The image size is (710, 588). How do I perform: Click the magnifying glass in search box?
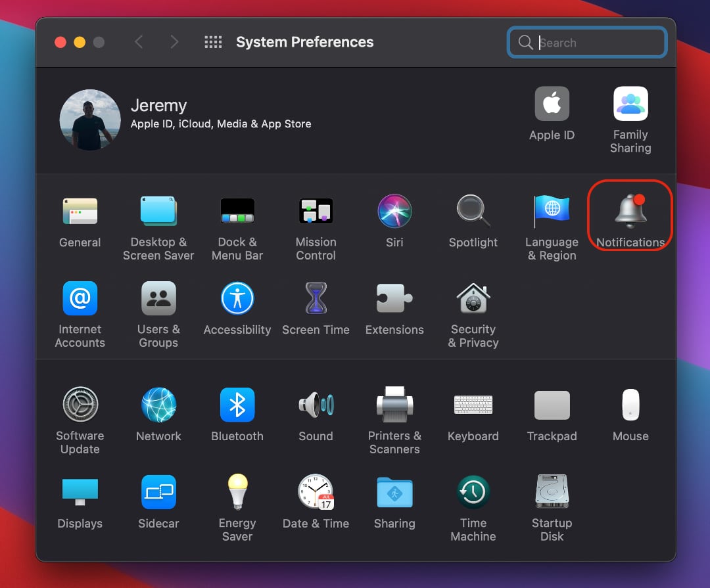(x=525, y=43)
